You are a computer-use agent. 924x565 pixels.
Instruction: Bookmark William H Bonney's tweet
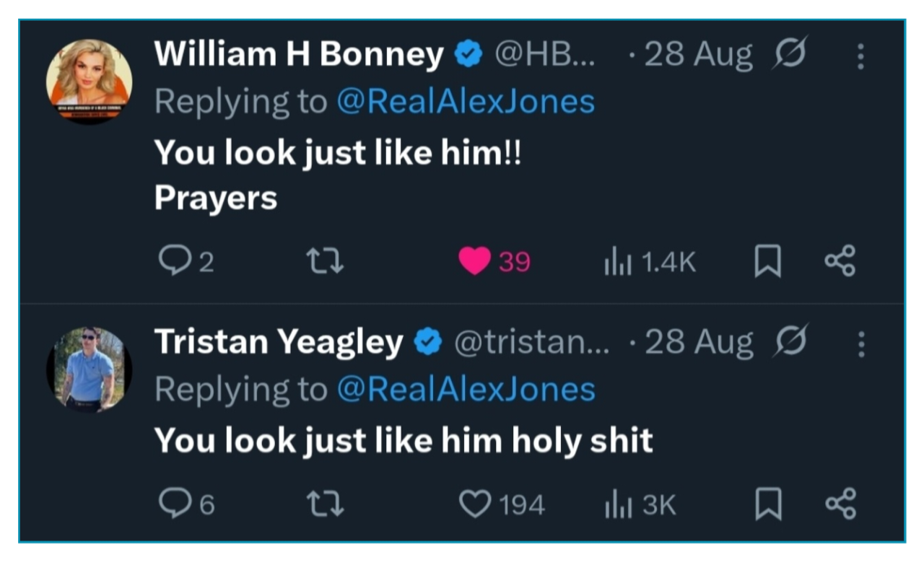(767, 261)
